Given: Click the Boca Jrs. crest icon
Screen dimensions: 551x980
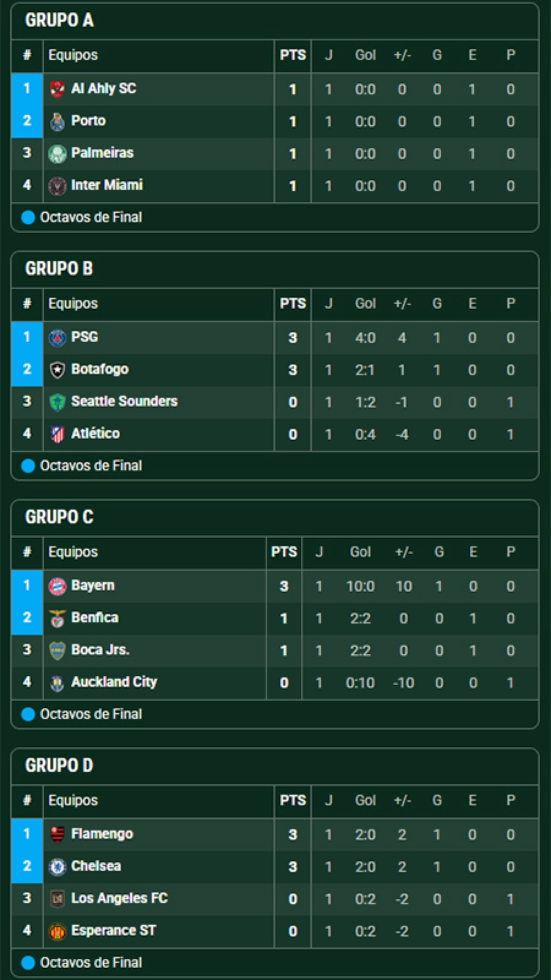Looking at the screenshot, I should click(x=58, y=650).
